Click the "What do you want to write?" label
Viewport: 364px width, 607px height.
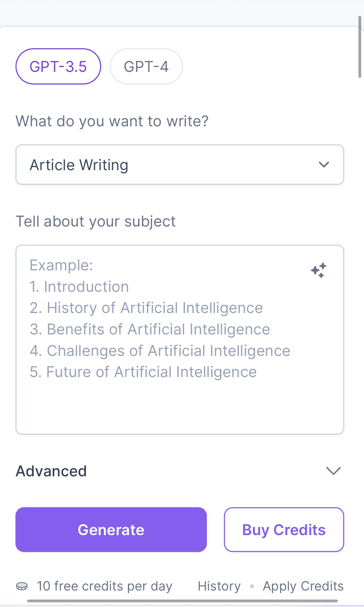pyautogui.click(x=112, y=121)
